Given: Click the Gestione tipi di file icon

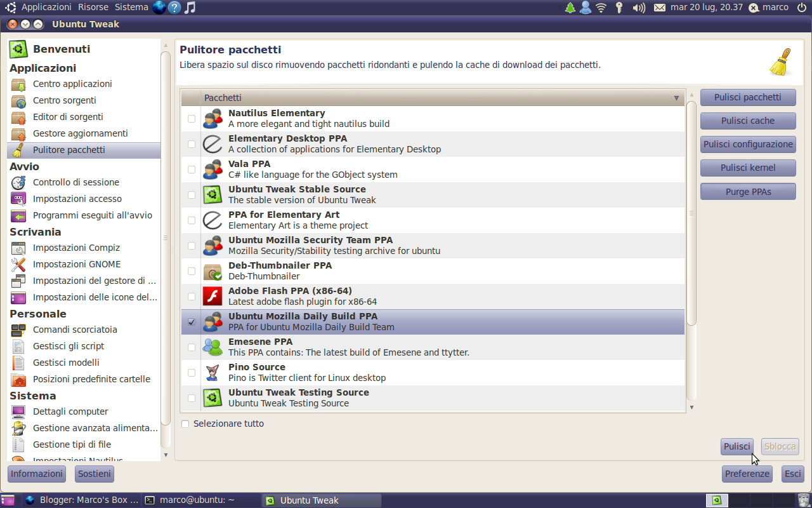Looking at the screenshot, I should [x=19, y=444].
